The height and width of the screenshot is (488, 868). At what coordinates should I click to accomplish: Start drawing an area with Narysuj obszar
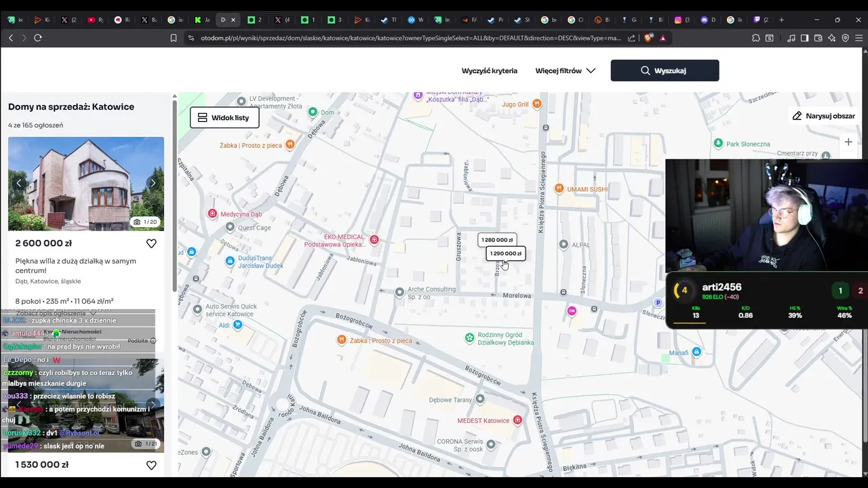coord(824,116)
